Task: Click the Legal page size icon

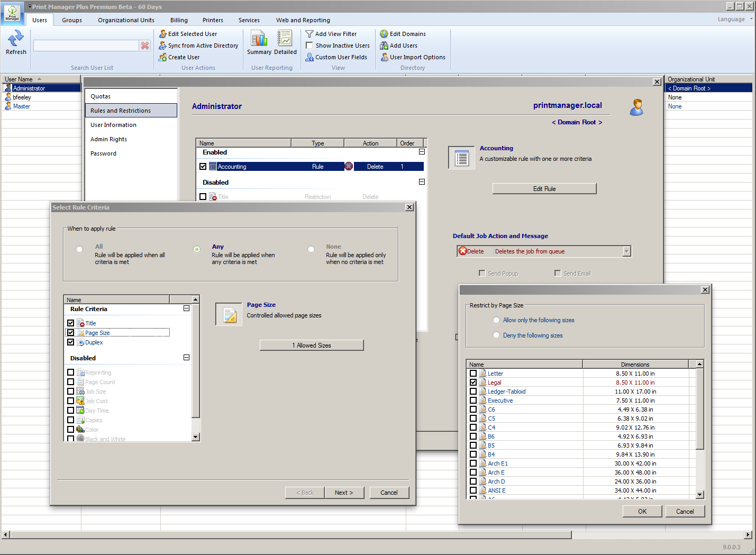Action: tap(482, 382)
